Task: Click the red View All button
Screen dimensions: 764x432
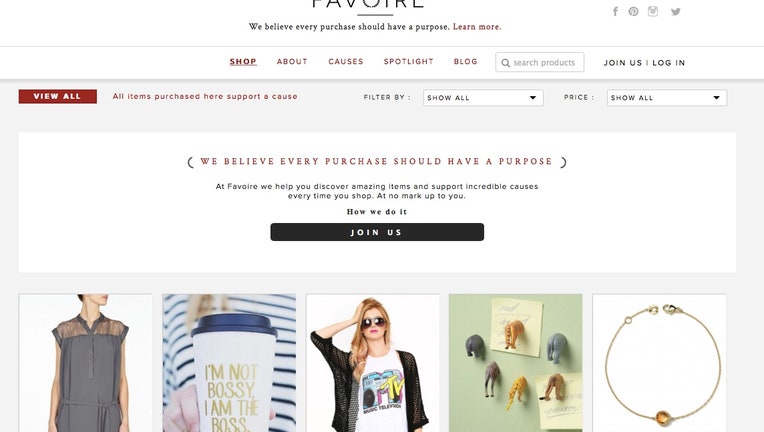Action: pyautogui.click(x=57, y=96)
